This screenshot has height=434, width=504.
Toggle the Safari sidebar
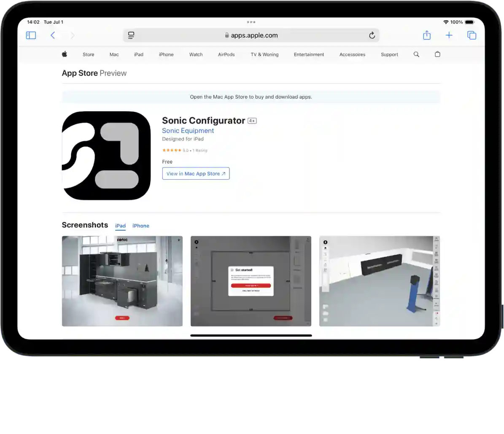tap(31, 35)
